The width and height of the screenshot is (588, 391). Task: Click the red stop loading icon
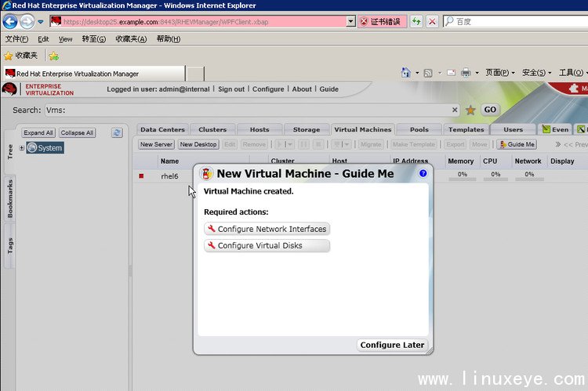tap(432, 21)
